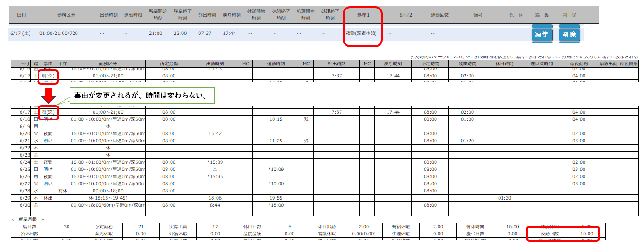Select the 処理１ column header
Screen dimensions: 644x247
pyautogui.click(x=363, y=15)
